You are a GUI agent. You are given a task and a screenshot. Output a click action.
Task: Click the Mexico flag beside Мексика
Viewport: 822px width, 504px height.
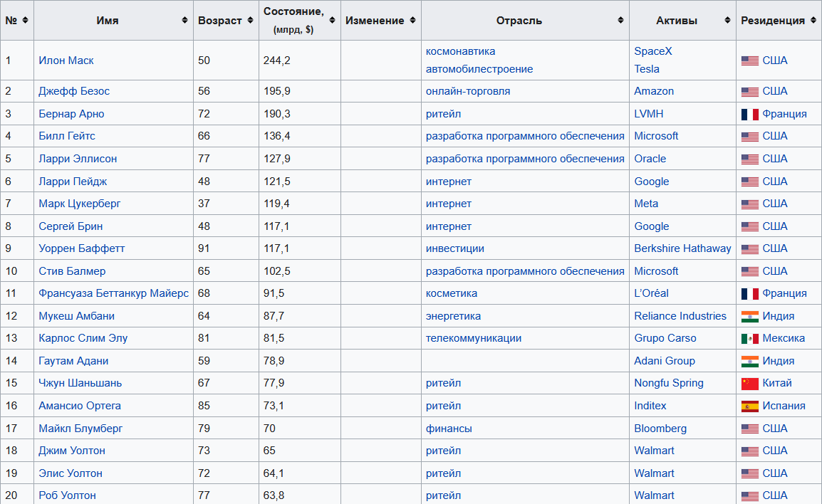749,338
